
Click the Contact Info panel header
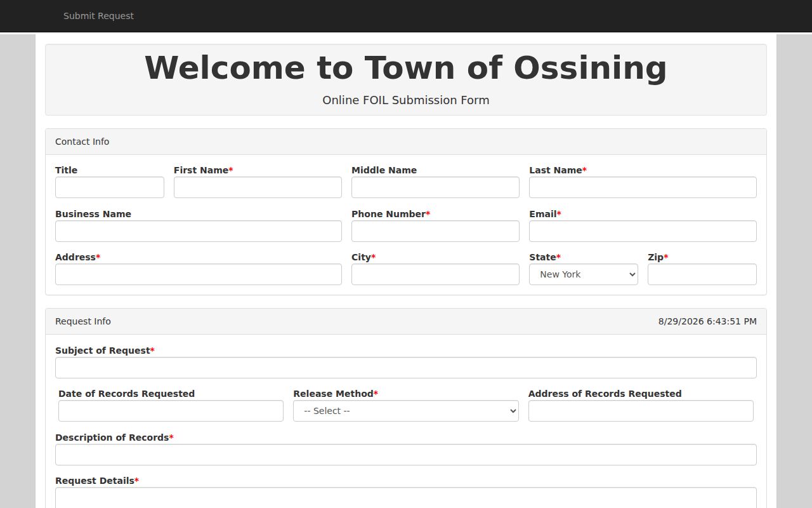(x=406, y=142)
